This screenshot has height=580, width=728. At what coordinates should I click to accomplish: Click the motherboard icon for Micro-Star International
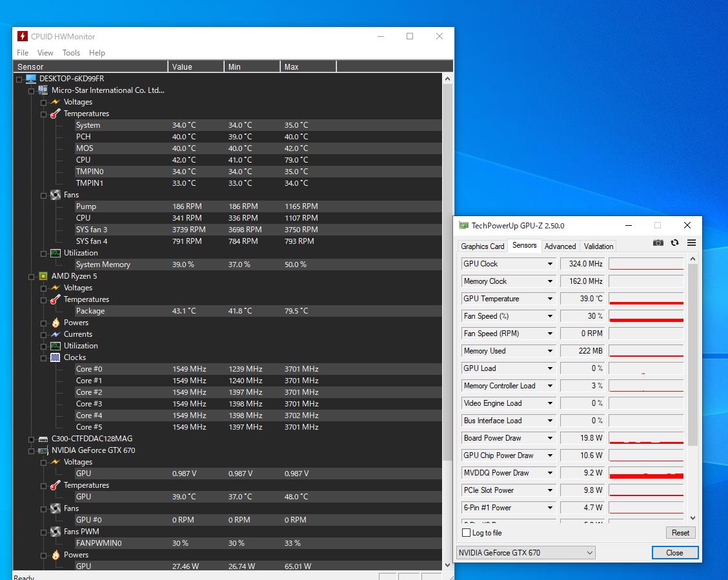(43, 90)
